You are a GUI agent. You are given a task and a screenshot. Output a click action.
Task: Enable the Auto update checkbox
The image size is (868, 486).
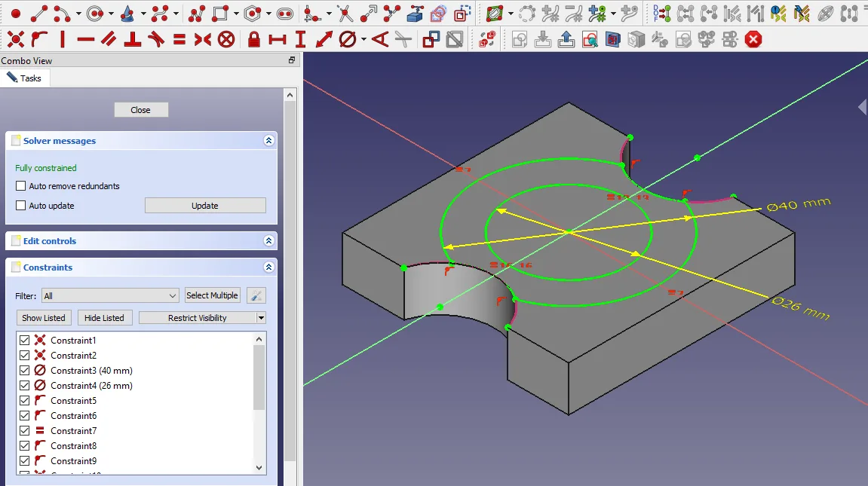21,206
